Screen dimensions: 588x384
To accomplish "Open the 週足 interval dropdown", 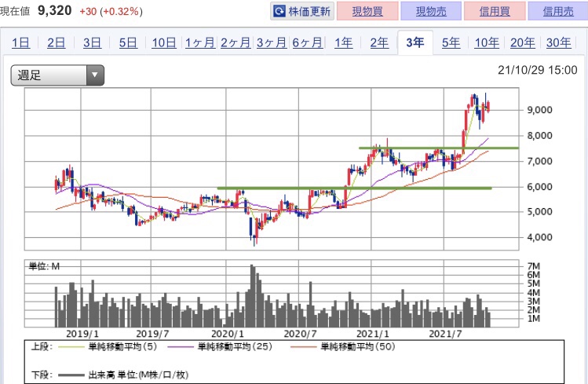I will click(x=57, y=75).
